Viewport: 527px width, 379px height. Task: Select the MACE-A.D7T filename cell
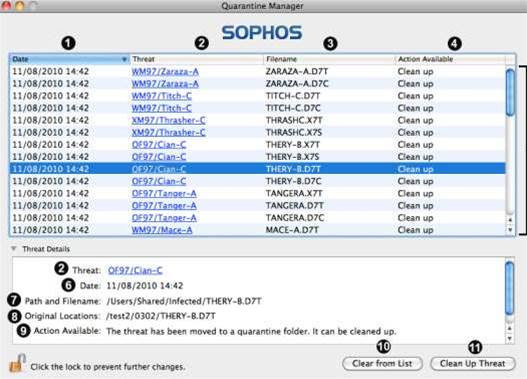click(292, 230)
